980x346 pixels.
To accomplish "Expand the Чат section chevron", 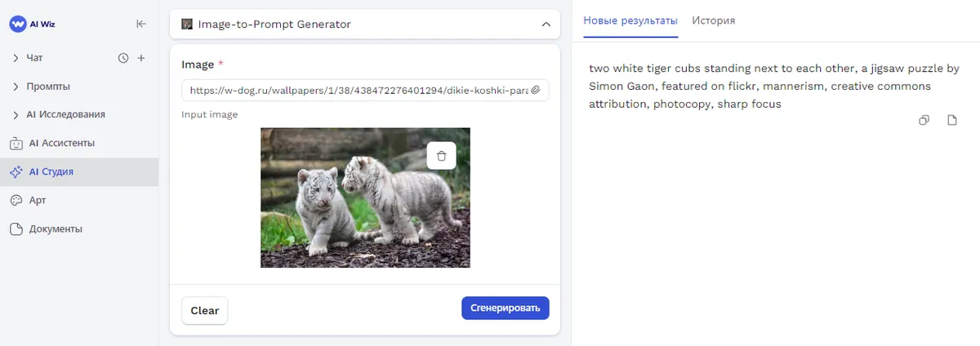I will 16,58.
